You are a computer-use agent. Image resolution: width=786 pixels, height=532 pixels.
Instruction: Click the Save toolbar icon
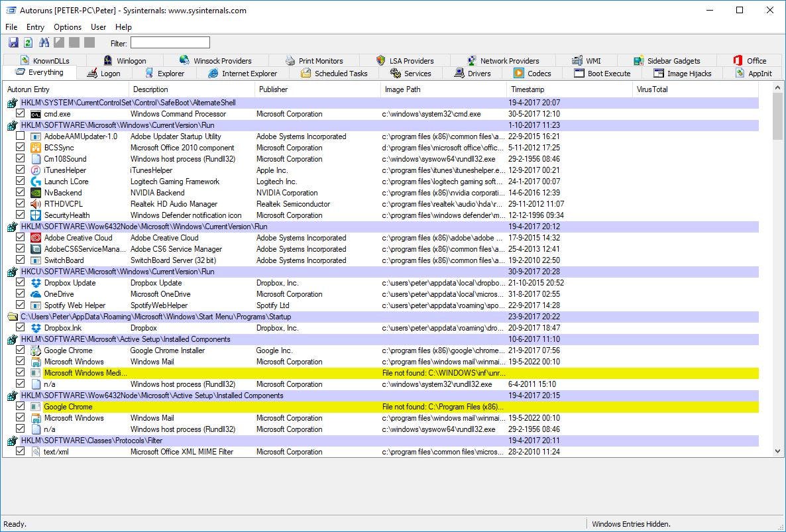(x=13, y=43)
